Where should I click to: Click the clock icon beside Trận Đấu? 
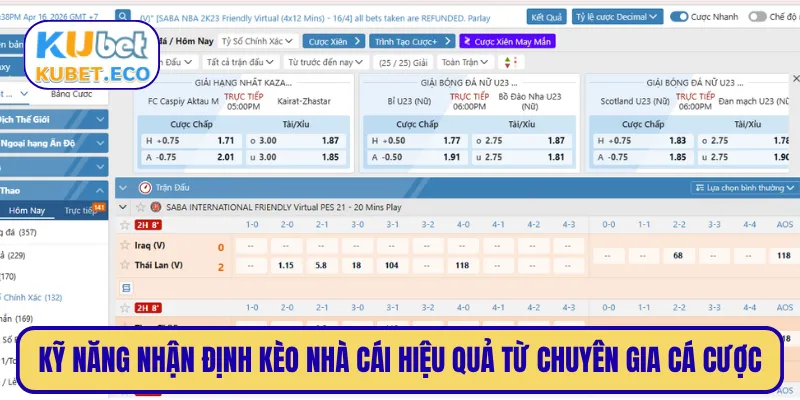145,188
